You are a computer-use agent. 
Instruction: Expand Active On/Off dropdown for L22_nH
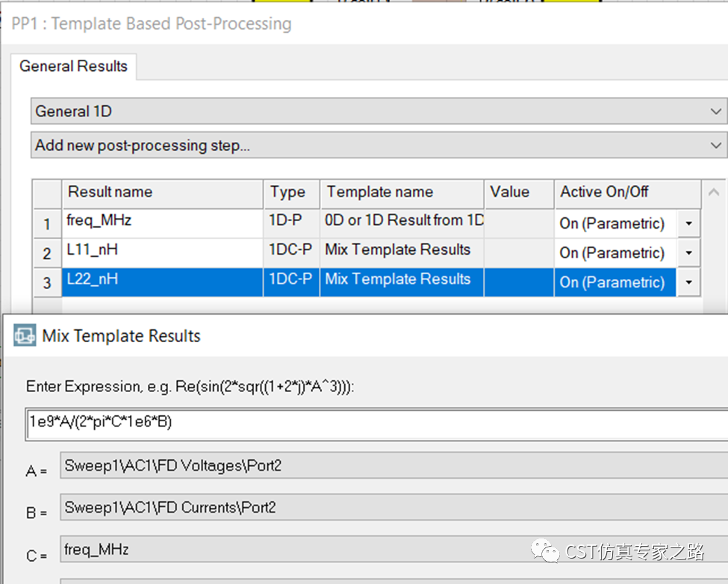click(688, 282)
